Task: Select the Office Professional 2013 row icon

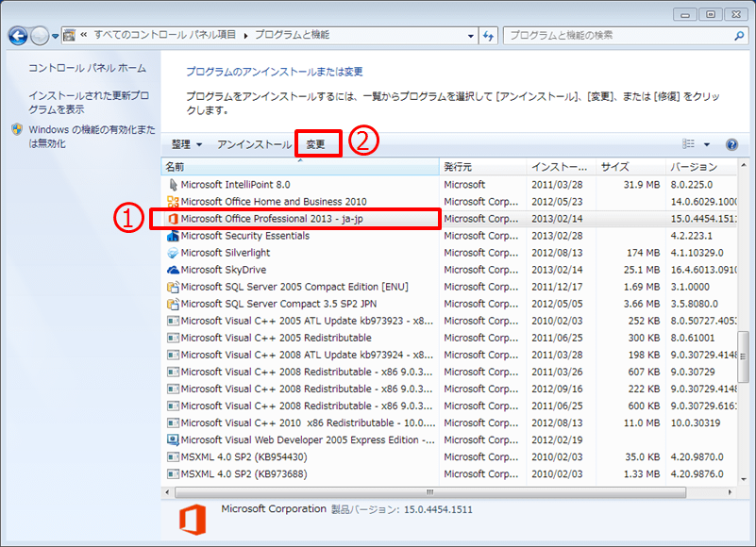Action: [x=173, y=219]
